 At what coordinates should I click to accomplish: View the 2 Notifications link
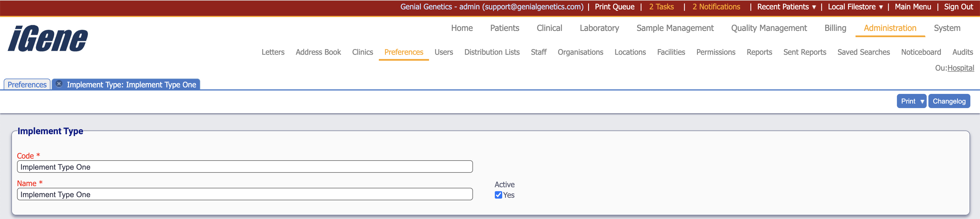point(716,7)
